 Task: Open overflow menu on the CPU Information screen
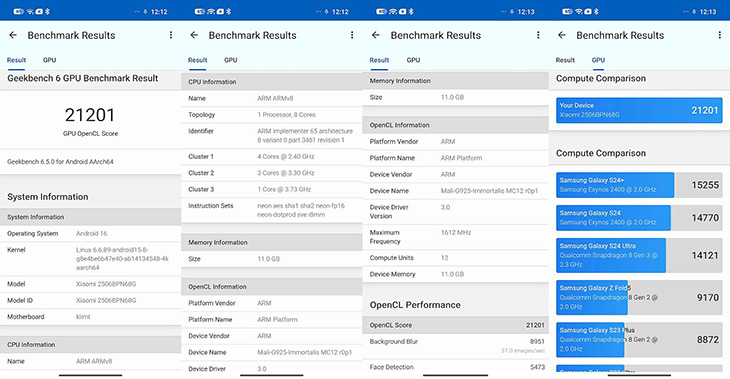(352, 35)
